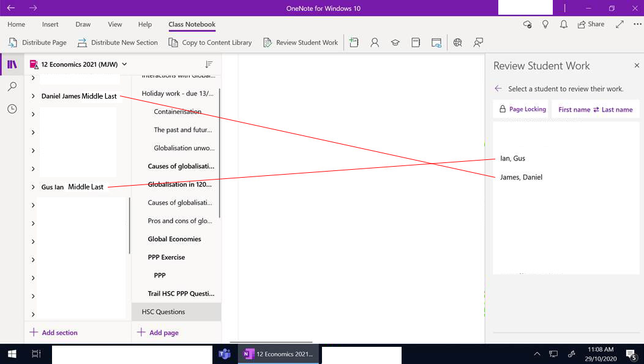Open Microsoft Teams from the taskbar

tap(225, 354)
